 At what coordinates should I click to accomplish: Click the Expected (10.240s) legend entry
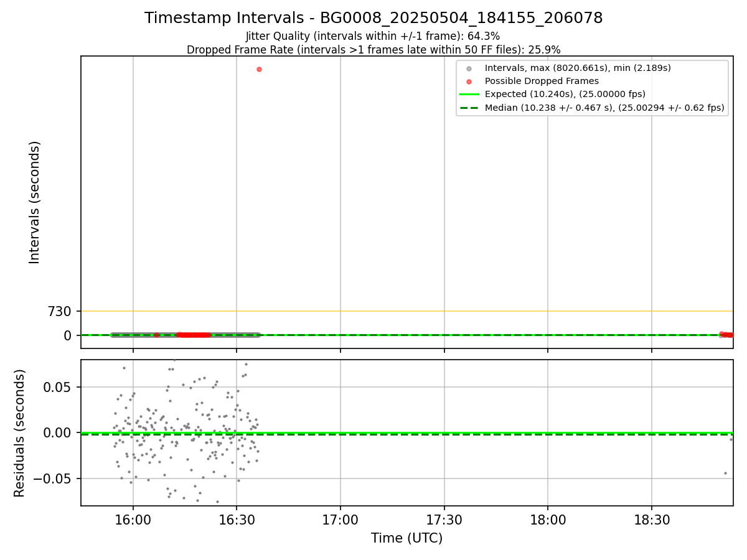(565, 94)
